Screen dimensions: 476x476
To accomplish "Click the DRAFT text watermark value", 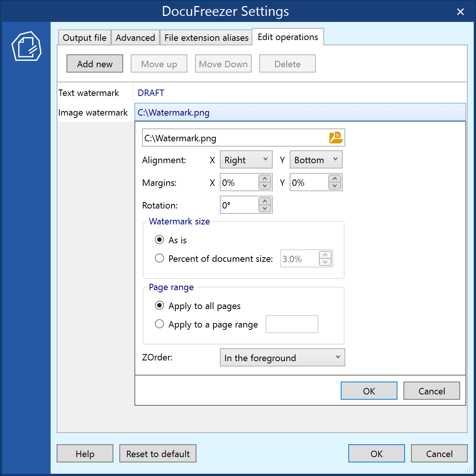I will 151,93.
